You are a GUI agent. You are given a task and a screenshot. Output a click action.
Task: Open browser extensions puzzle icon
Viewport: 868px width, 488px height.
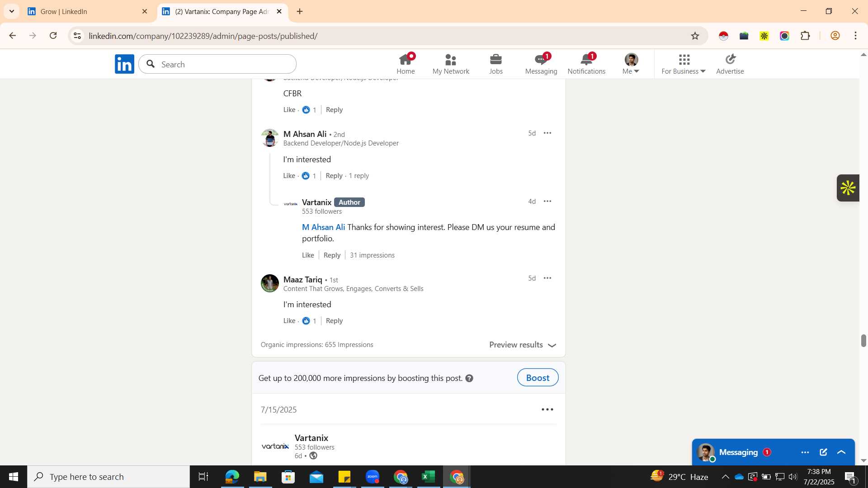805,36
